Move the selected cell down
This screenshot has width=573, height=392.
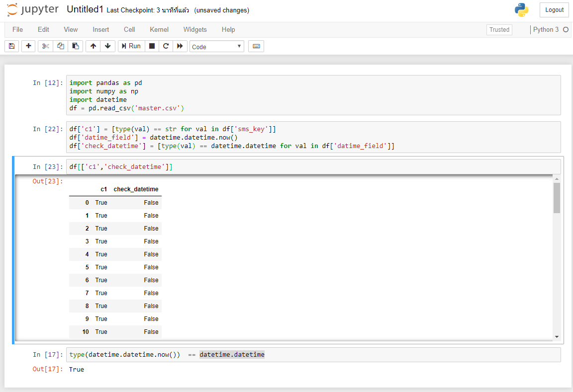coord(108,46)
